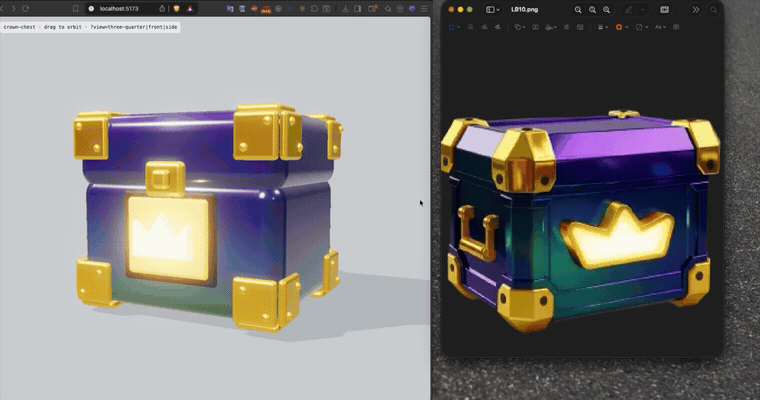Expand the signature dropdown arrow

[555, 27]
